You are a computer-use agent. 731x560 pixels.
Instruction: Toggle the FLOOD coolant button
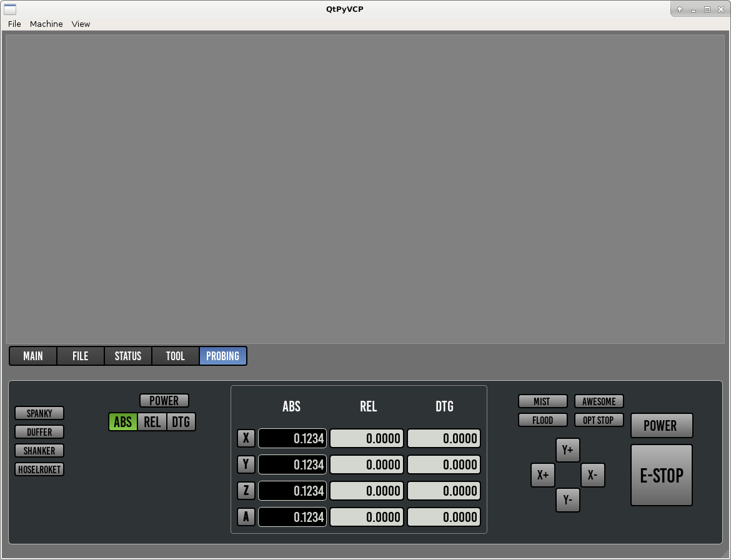(543, 420)
